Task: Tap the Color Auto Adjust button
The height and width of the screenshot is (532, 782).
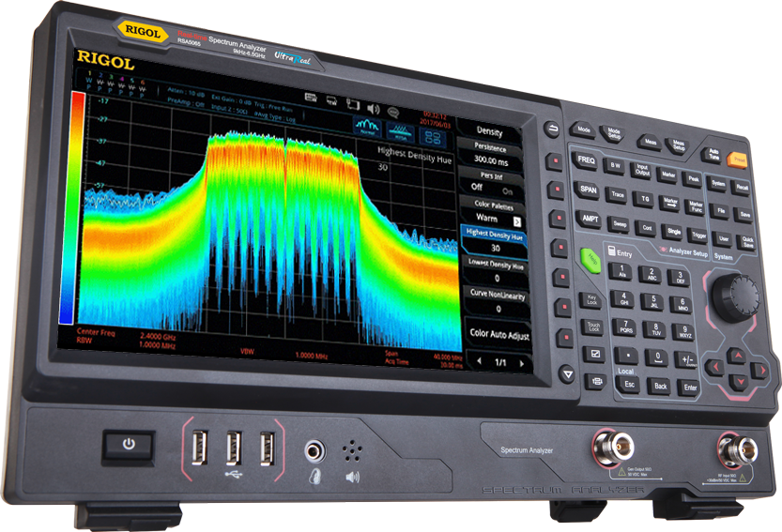Action: (498, 333)
